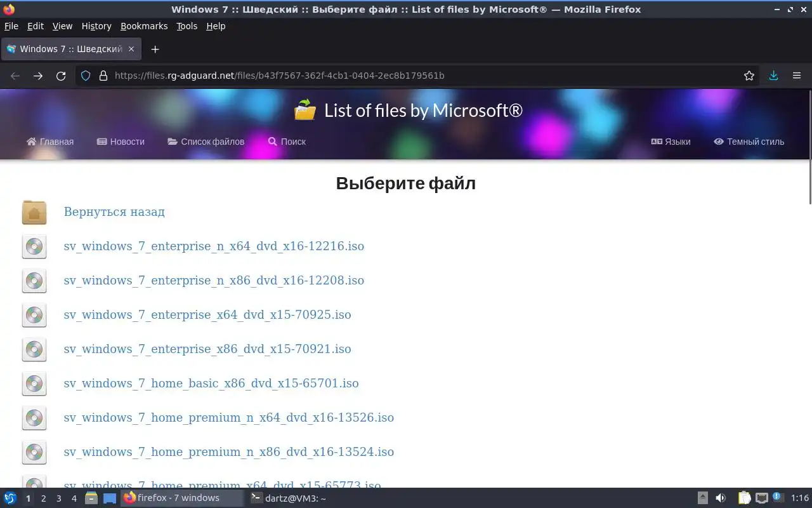Open the File menu

[11, 26]
